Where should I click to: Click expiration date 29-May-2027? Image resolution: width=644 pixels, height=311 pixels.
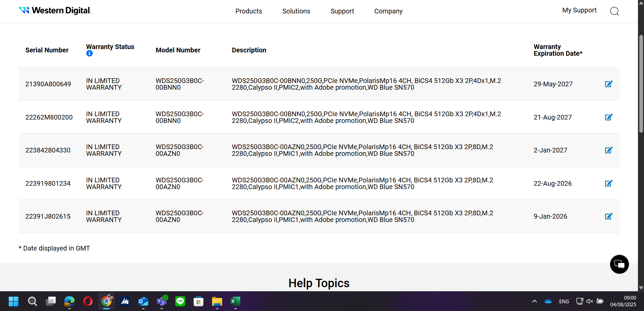click(x=553, y=84)
